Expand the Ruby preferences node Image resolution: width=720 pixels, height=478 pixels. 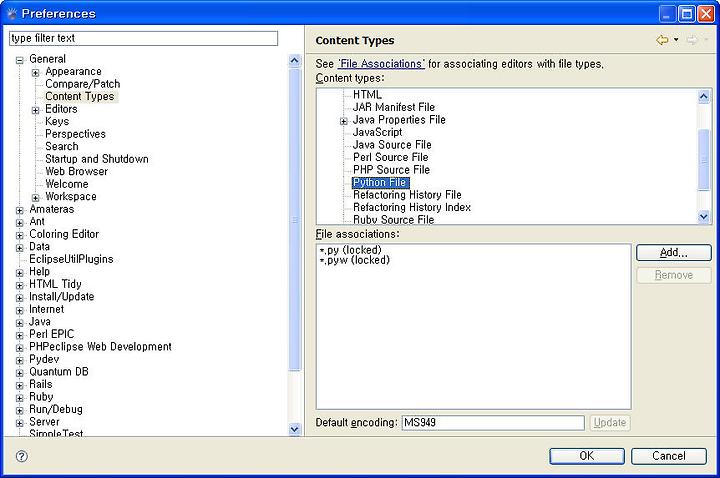(20, 398)
